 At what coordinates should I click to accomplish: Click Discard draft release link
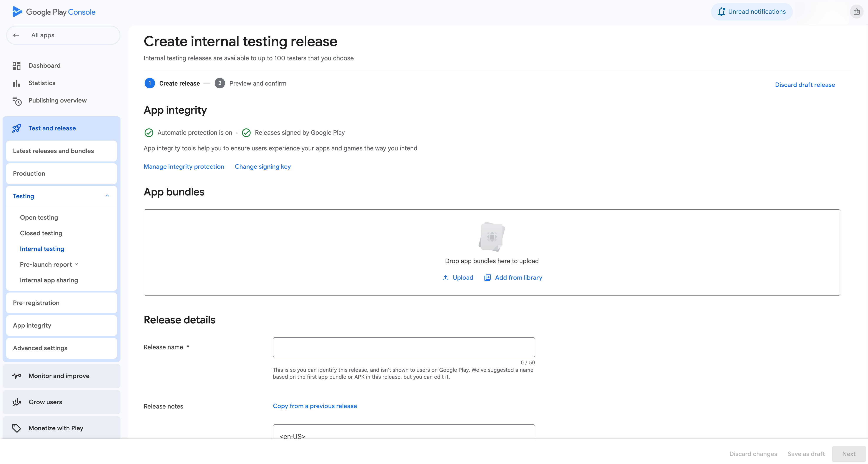click(805, 85)
